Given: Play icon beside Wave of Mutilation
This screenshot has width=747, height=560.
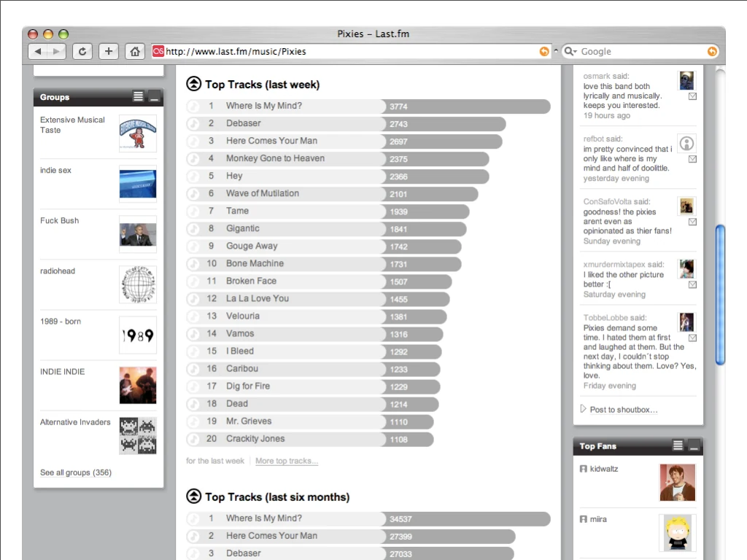Looking at the screenshot, I should point(193,194).
